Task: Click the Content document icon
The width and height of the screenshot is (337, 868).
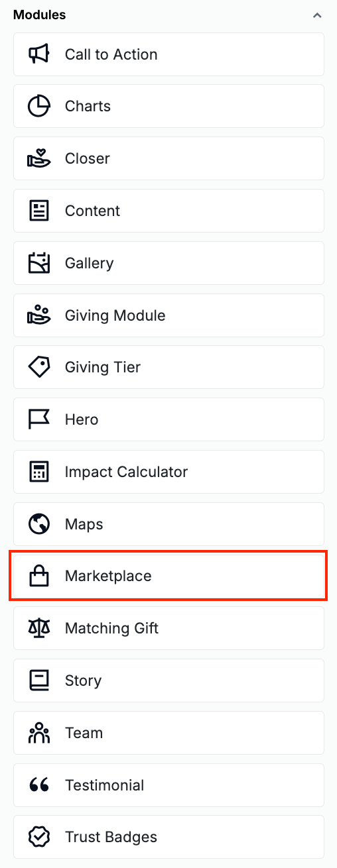Action: pyautogui.click(x=39, y=211)
